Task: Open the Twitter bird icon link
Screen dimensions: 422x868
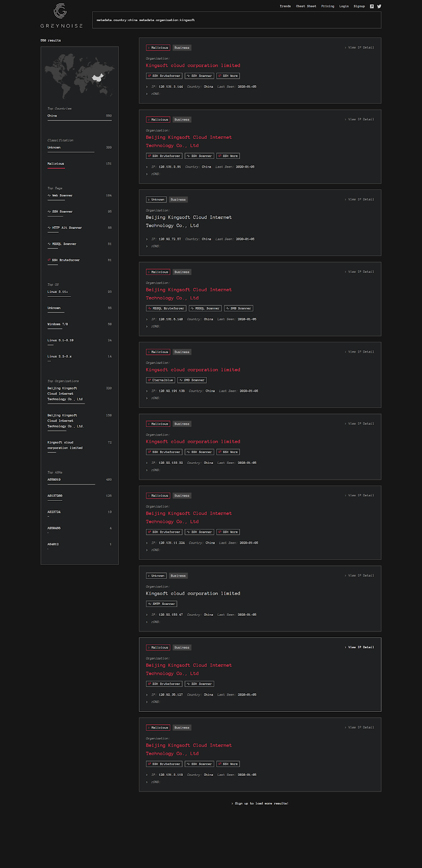Action: point(379,7)
